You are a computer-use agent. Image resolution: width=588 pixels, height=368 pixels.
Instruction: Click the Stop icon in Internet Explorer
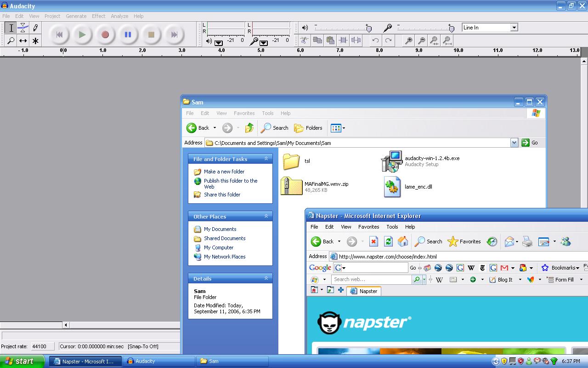[373, 241]
